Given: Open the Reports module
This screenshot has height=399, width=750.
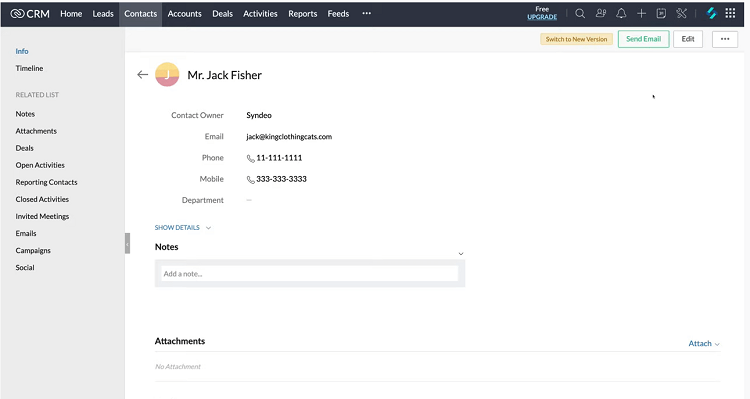Looking at the screenshot, I should coord(302,14).
